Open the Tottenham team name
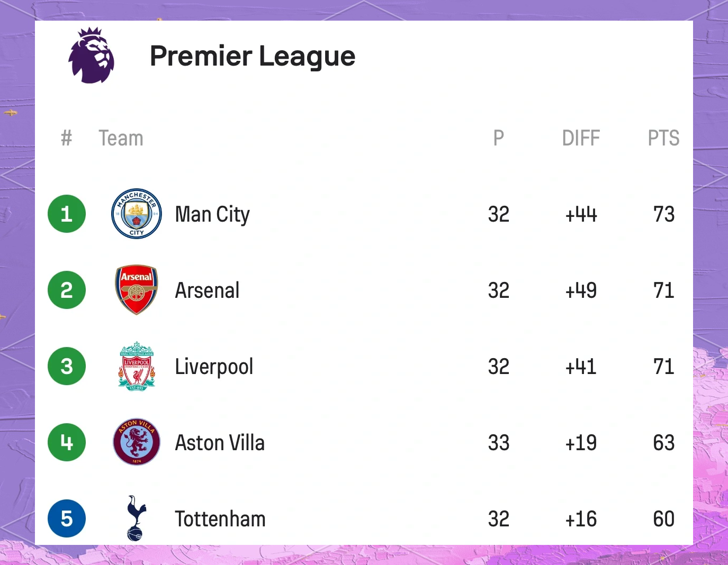728x565 pixels. 220,519
